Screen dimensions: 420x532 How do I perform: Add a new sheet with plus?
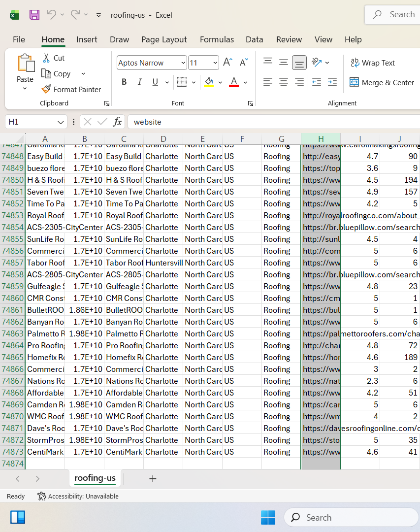(x=153, y=479)
